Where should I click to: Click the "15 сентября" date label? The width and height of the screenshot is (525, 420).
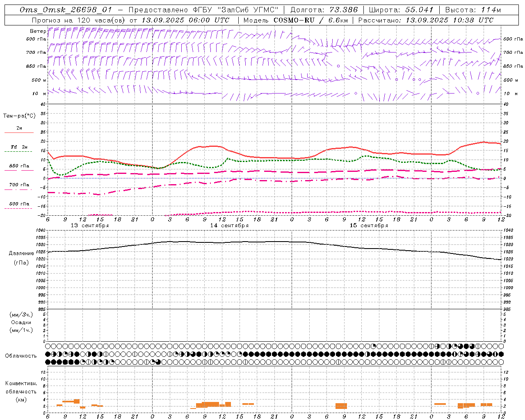pyautogui.click(x=369, y=226)
